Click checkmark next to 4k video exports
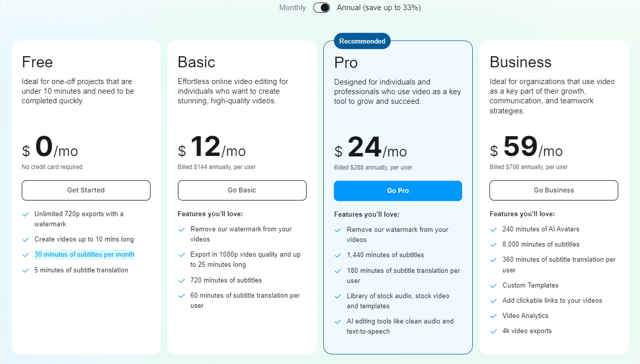 [493, 332]
